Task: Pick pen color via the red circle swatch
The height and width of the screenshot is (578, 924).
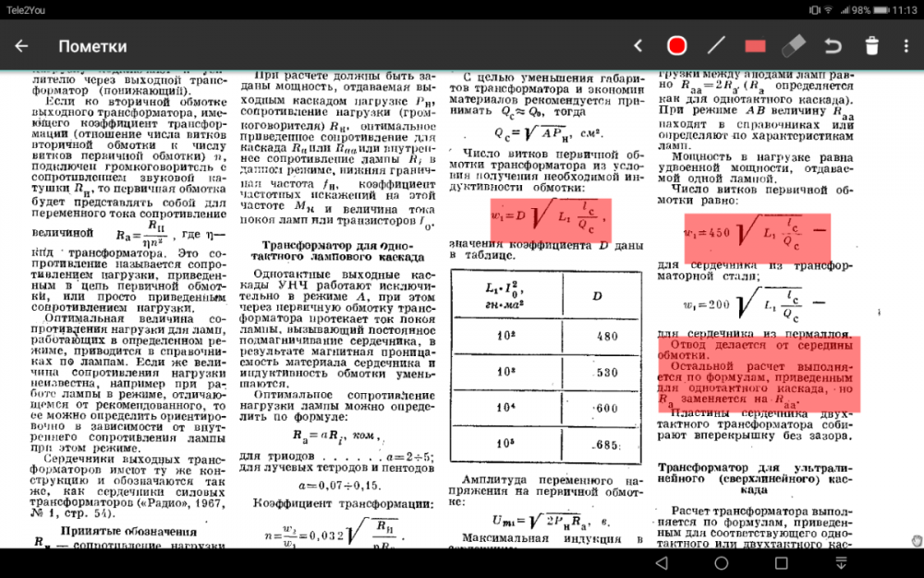Action: [x=676, y=44]
